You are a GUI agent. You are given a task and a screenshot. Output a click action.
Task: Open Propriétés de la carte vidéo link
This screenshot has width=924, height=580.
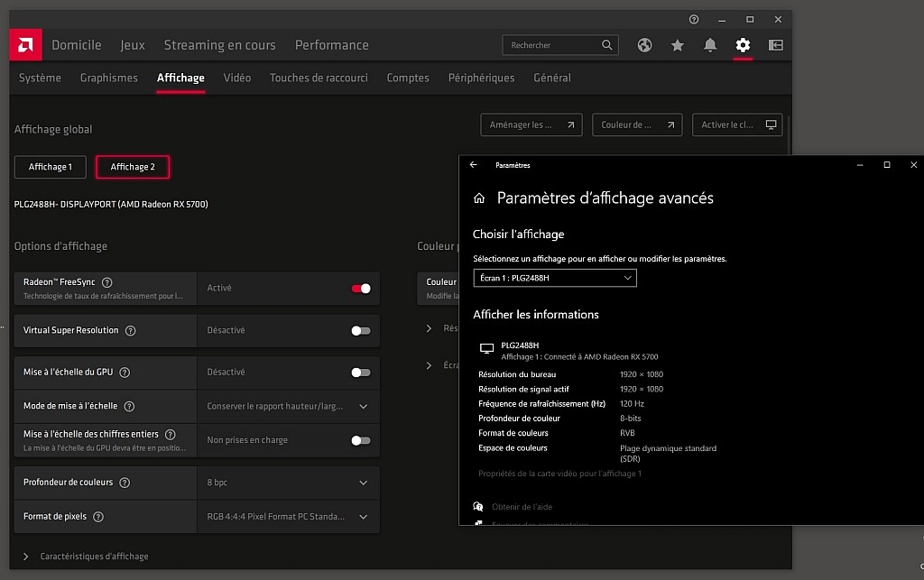coord(559,474)
